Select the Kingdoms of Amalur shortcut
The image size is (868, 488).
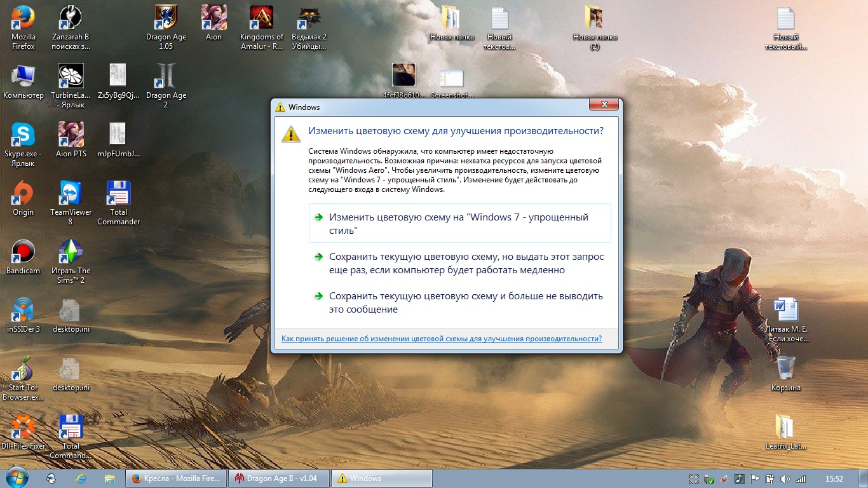click(261, 28)
